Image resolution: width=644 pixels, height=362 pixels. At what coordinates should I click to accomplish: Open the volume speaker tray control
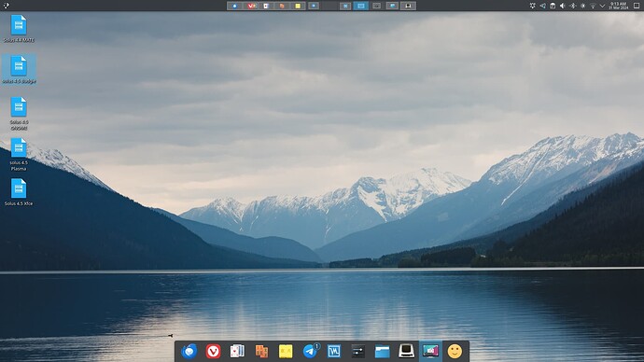point(562,6)
